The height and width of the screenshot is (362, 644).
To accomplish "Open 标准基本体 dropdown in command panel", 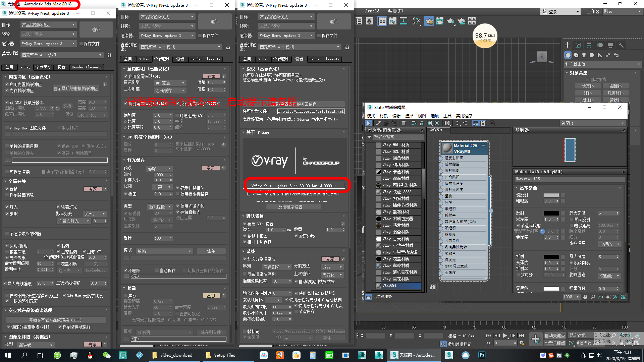I will (x=603, y=64).
